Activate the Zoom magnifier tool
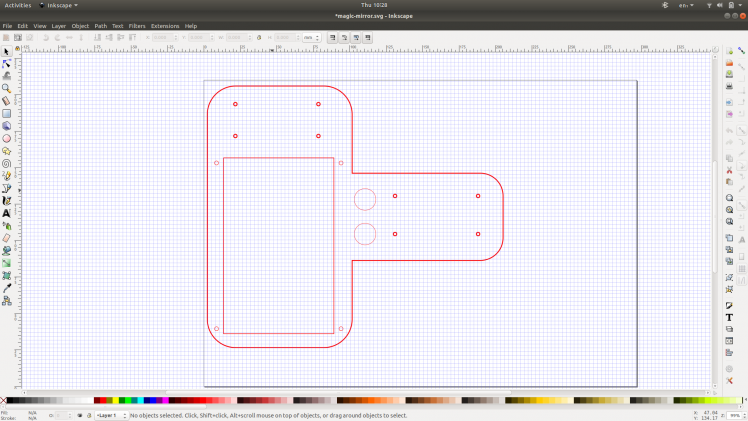748x421 pixels. coord(6,88)
